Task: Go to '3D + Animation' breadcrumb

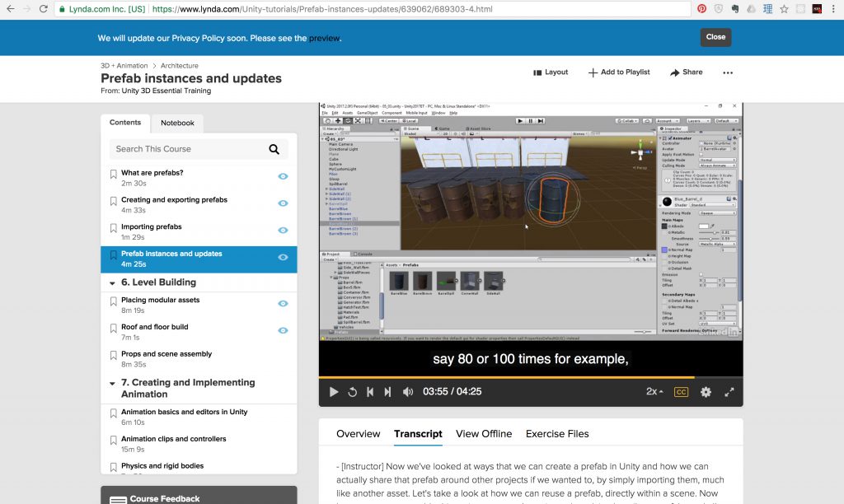Action: point(124,66)
